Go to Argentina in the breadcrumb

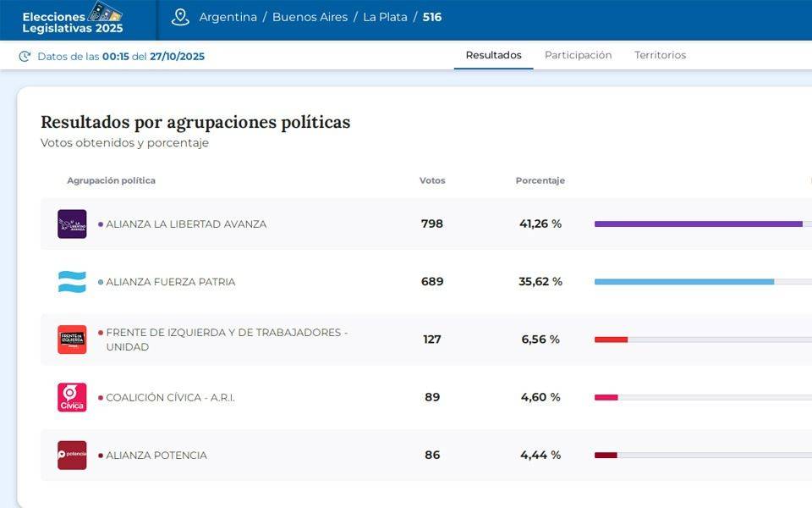pyautogui.click(x=228, y=18)
